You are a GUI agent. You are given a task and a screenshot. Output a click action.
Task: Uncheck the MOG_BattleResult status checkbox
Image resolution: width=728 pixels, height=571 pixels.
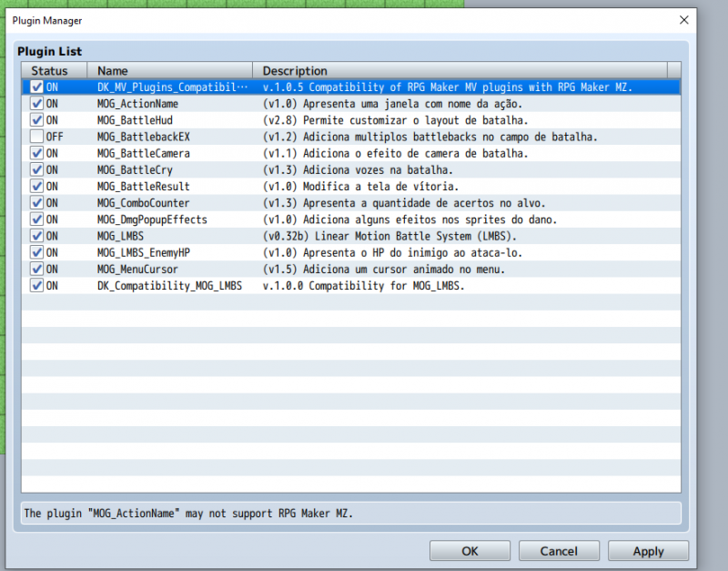[x=36, y=187]
